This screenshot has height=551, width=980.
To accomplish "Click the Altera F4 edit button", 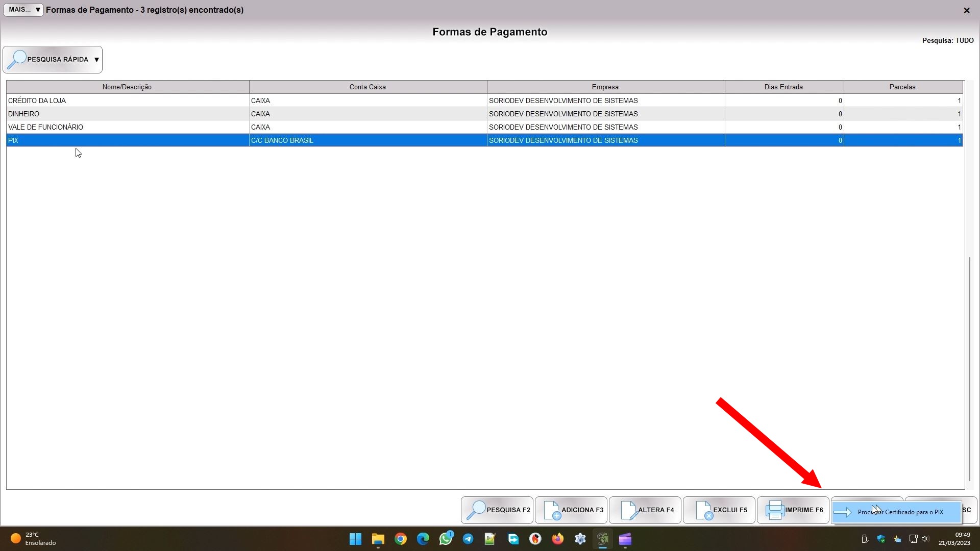I will click(645, 510).
